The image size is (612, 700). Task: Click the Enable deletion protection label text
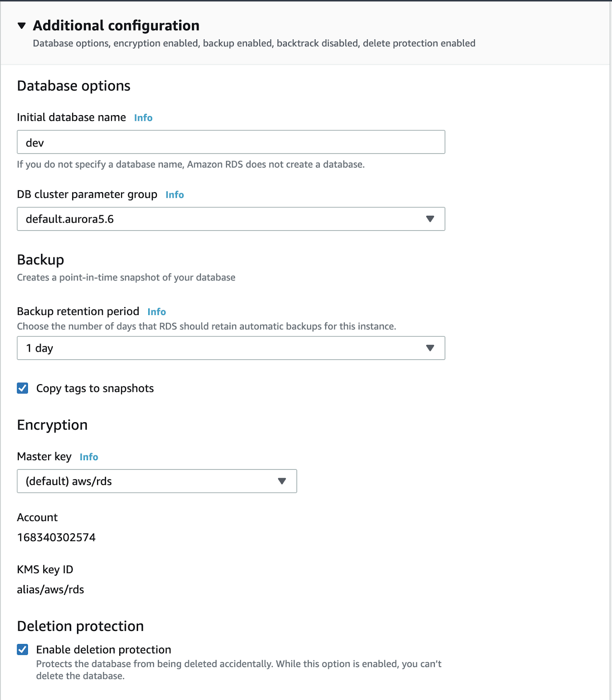point(104,650)
